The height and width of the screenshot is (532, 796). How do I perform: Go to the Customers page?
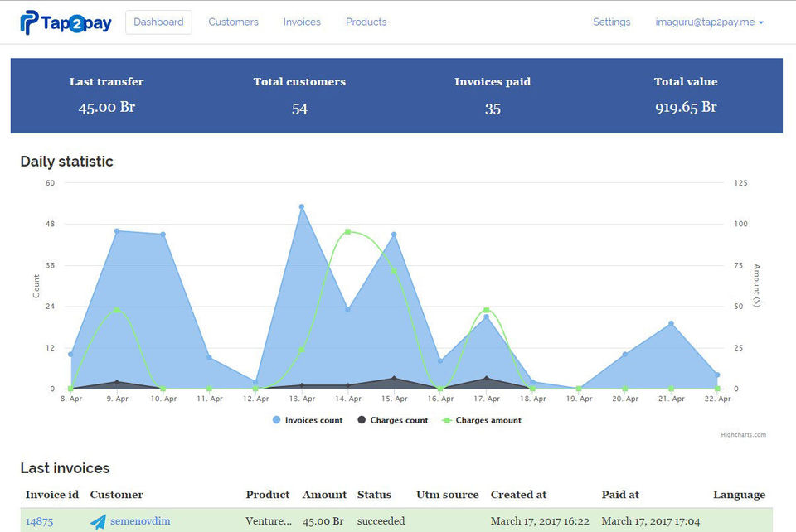coord(233,22)
